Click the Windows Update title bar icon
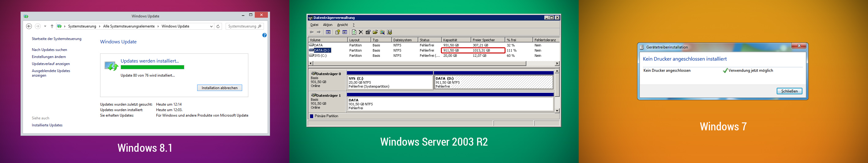Image resolution: width=868 pixels, height=163 pixels. click(x=26, y=16)
